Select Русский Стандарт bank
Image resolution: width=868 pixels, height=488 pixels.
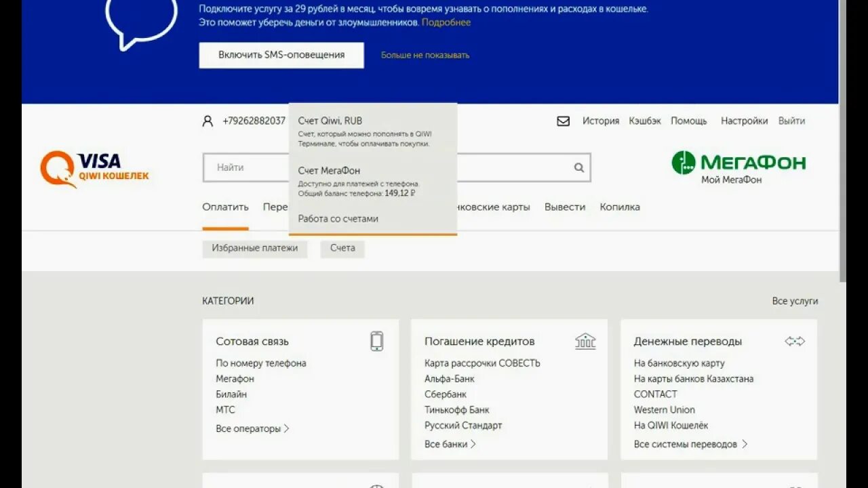pos(463,426)
